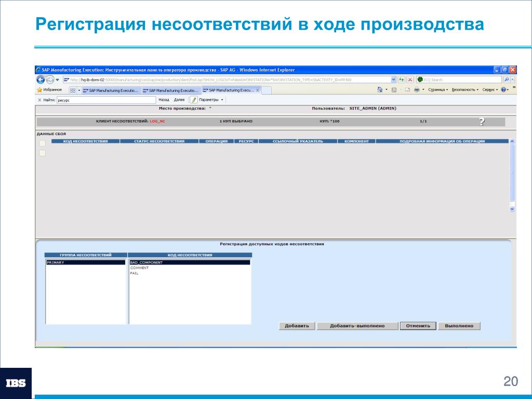Switch to second SAP Manufacturing Execution tab
This screenshot has height=399, width=532.
[171, 90]
